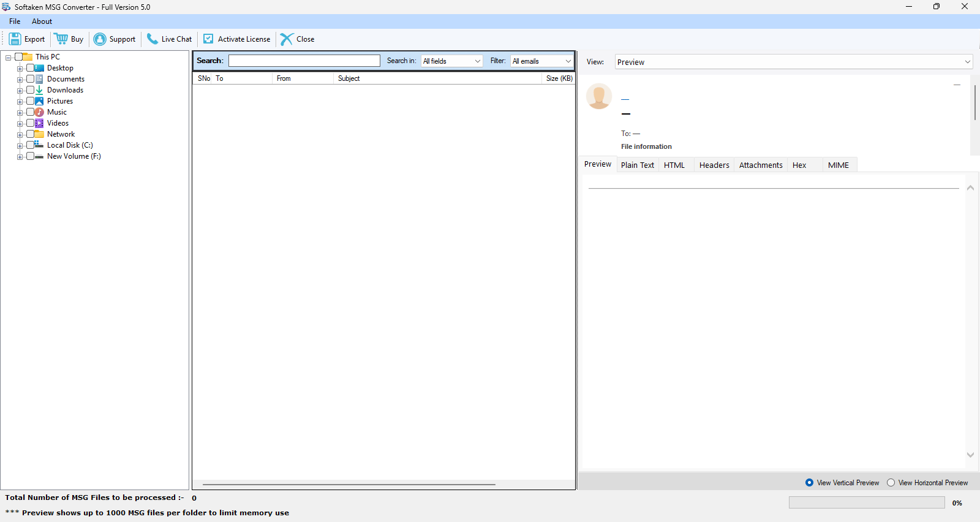Click the Documents folder icon in tree
This screenshot has height=522, width=980.
39,79
